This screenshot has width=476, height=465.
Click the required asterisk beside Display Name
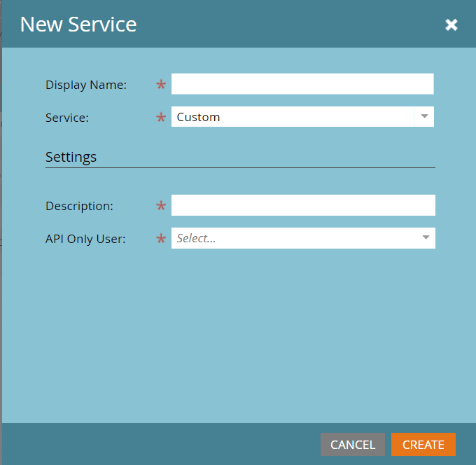[161, 85]
